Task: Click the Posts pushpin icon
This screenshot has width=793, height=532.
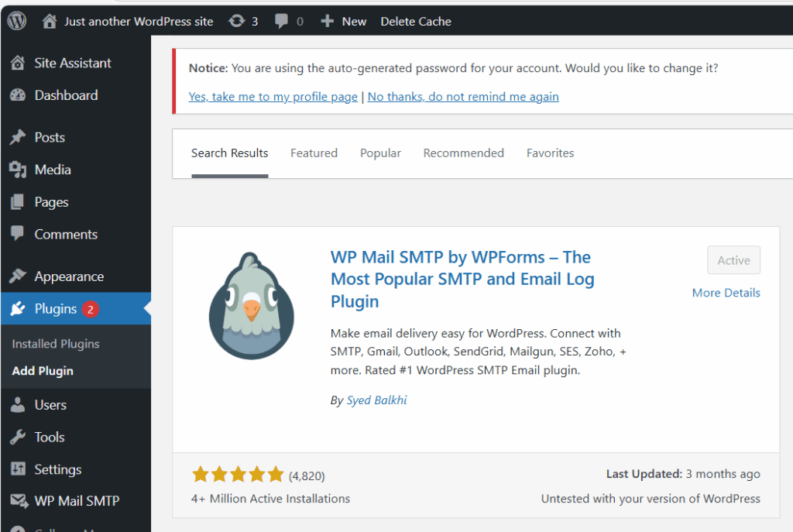Action: click(x=18, y=137)
